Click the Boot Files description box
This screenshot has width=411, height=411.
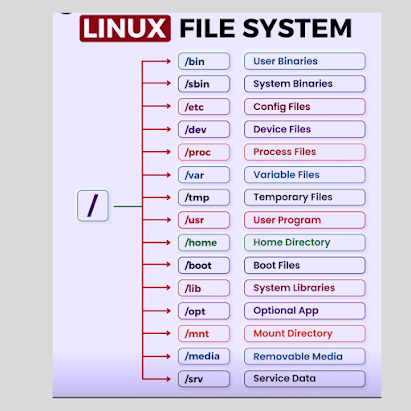305,265
